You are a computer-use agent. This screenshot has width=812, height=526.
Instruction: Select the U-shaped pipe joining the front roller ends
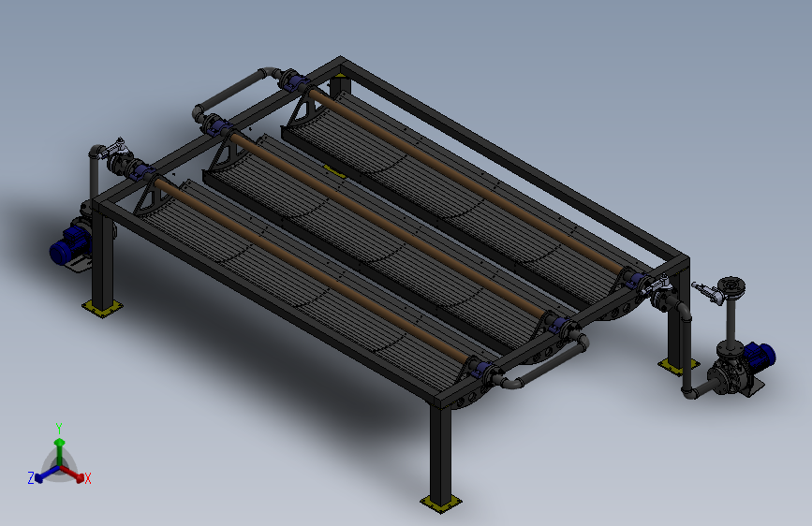click(542, 362)
